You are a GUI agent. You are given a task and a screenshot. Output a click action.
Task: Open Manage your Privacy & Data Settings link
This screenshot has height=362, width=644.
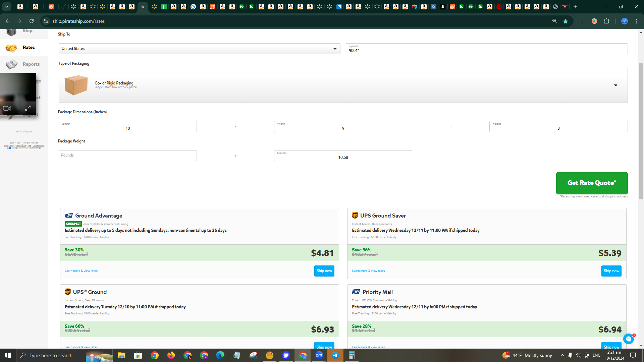coord(26,148)
